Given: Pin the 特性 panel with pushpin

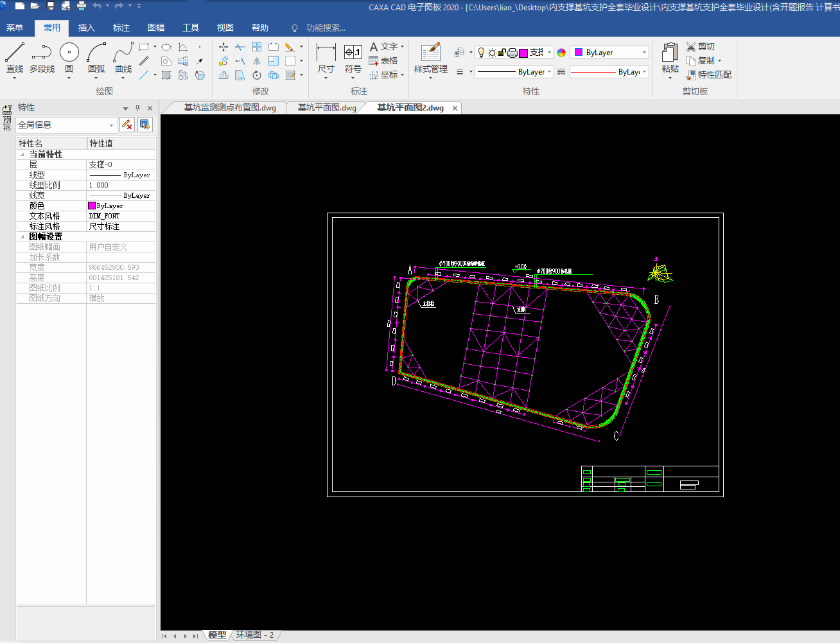Looking at the screenshot, I should tap(137, 108).
